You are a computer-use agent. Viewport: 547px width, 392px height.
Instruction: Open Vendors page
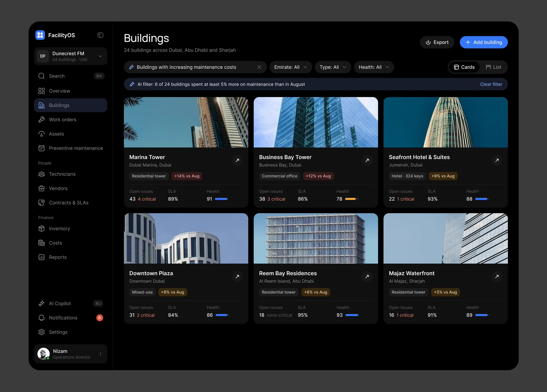coord(71,188)
